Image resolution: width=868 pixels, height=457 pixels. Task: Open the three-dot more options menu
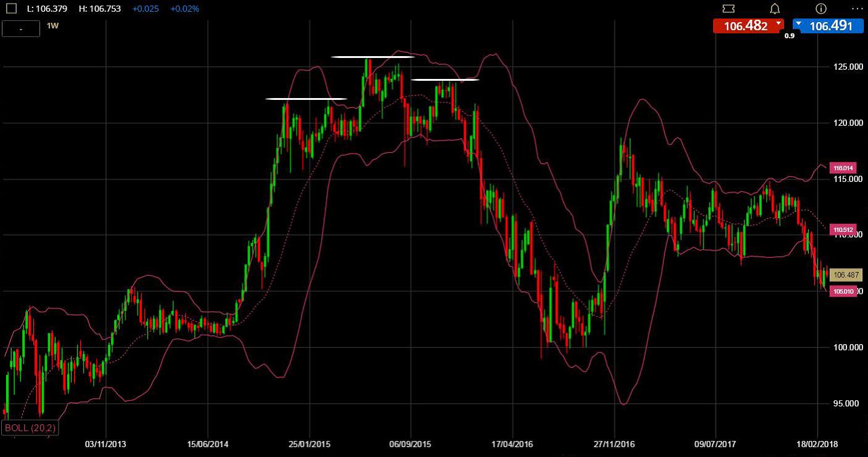click(858, 9)
